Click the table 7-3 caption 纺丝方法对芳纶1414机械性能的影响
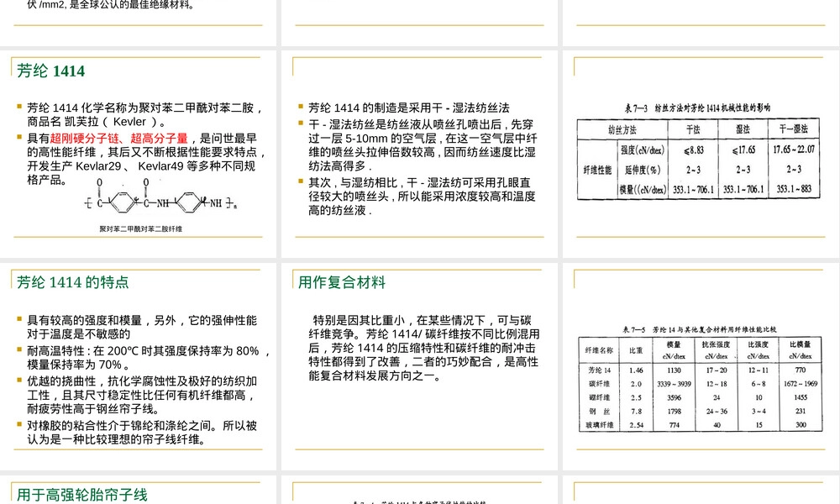Screen dimensions: 840x504 [697, 108]
